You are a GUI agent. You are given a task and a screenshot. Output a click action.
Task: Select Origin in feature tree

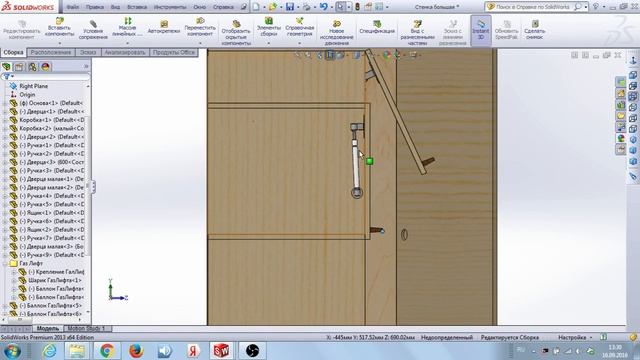[x=27, y=95]
